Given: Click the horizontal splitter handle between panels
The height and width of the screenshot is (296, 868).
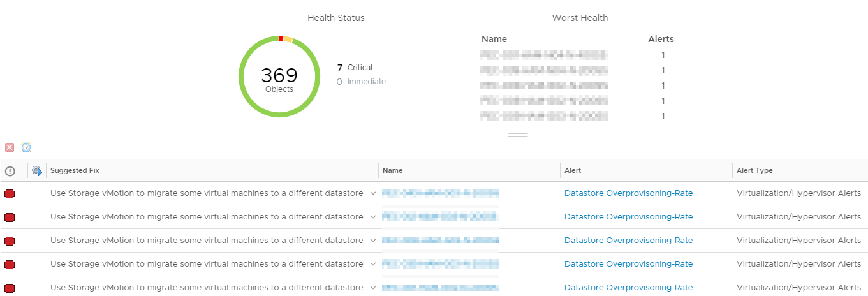Looking at the screenshot, I should click(517, 135).
